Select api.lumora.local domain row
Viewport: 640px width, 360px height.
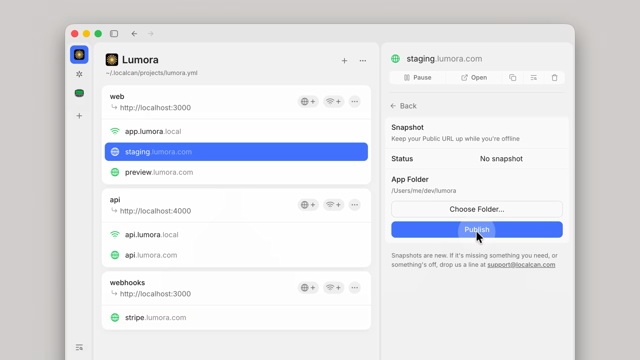[236, 235]
